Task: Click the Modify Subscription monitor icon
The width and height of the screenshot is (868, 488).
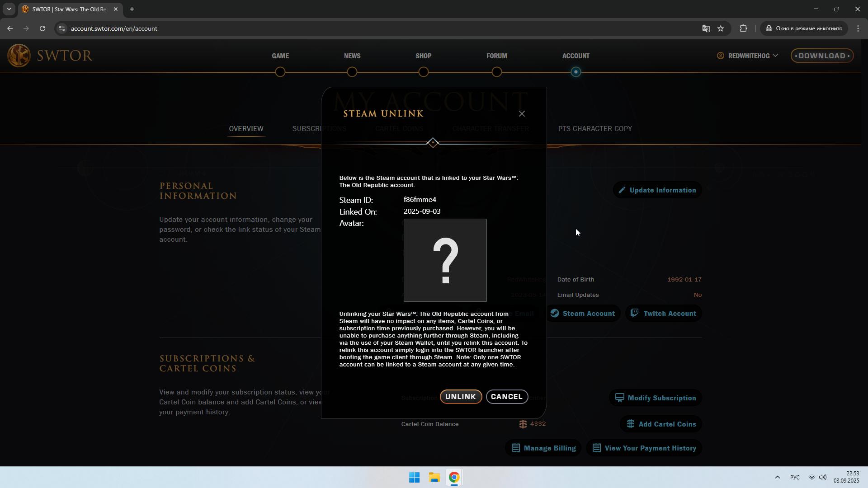Action: (x=620, y=398)
